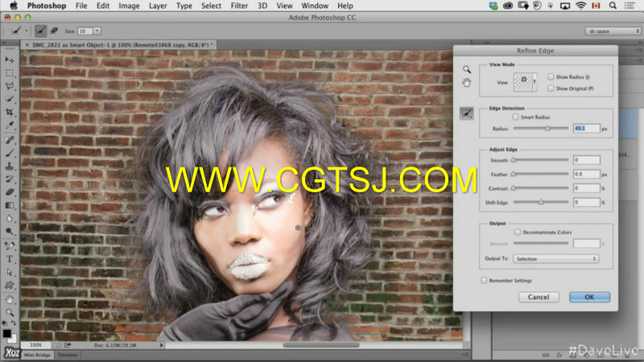The height and width of the screenshot is (362, 644).
Task: Choose the Erase Refinements option in options bar
Action: pos(54,31)
